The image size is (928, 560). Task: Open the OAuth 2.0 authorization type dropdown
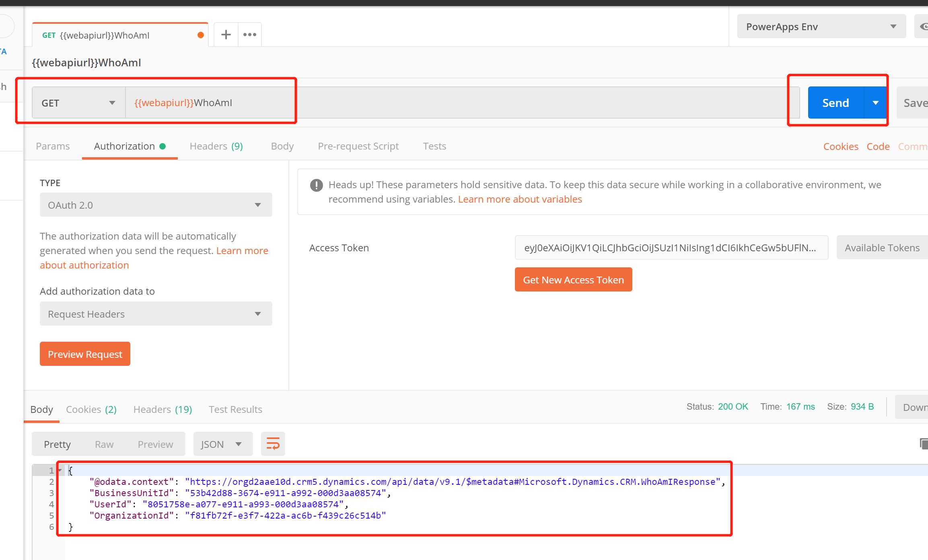(156, 205)
